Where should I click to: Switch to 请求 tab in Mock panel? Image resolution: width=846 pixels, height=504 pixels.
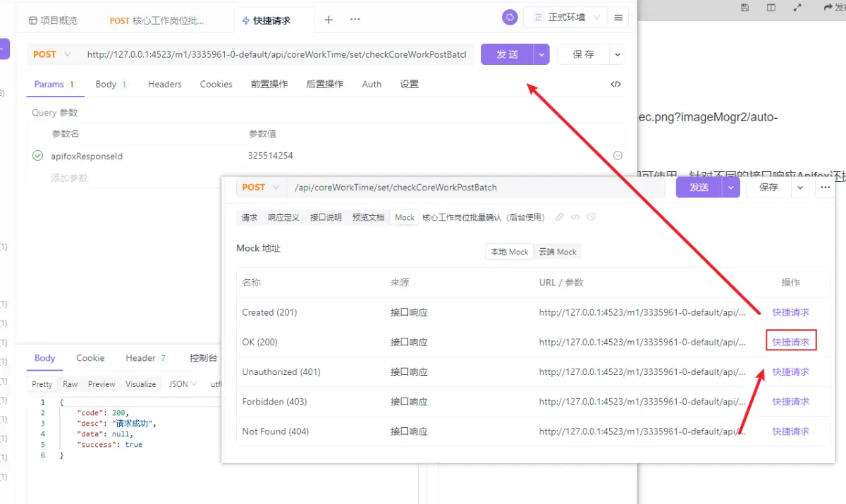point(250,217)
